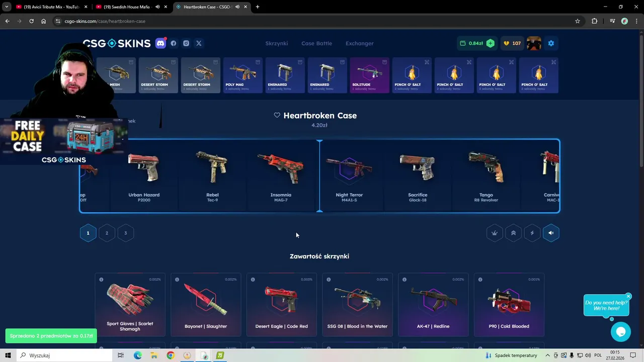The height and width of the screenshot is (362, 644).
Task: Click the Rebel Tec-9 roulette item
Action: click(212, 176)
